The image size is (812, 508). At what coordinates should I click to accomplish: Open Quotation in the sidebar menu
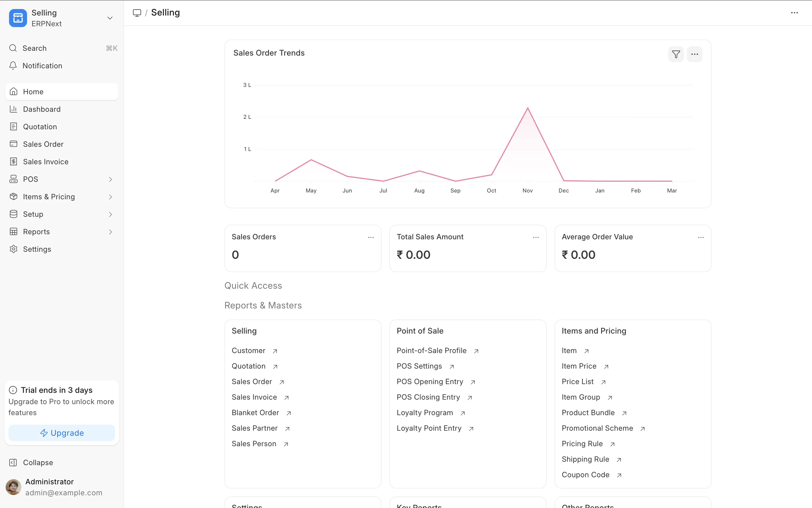click(62, 126)
